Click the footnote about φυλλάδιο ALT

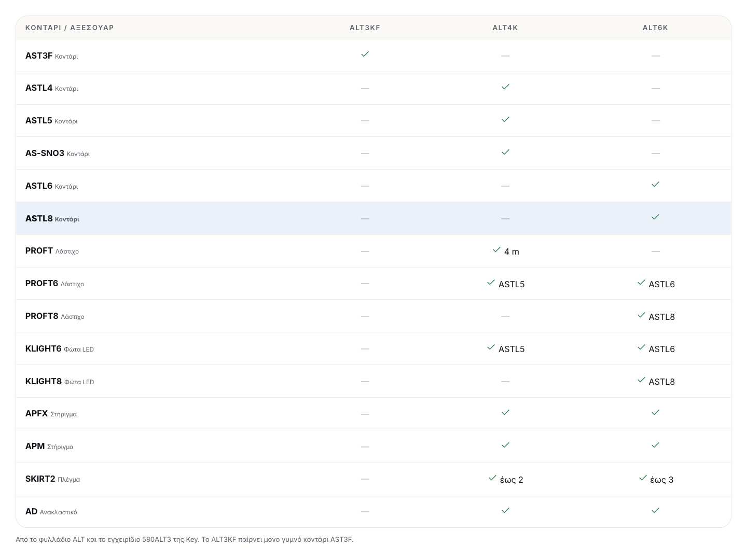point(185,539)
